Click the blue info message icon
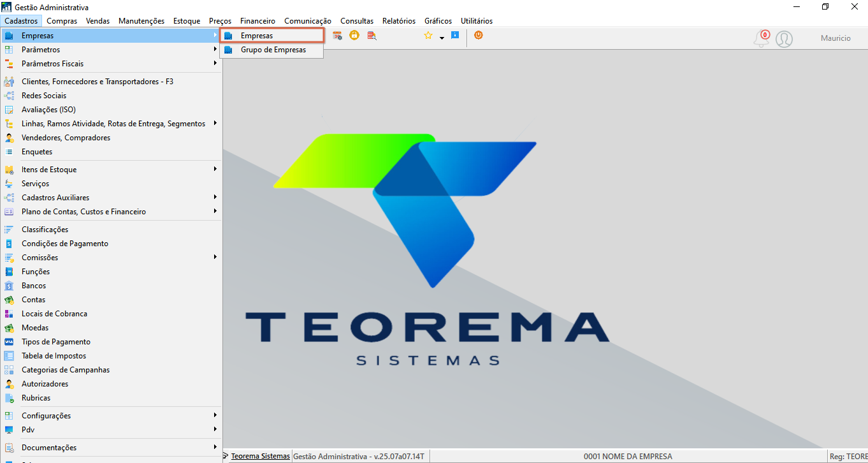This screenshot has width=868, height=463. coord(454,36)
